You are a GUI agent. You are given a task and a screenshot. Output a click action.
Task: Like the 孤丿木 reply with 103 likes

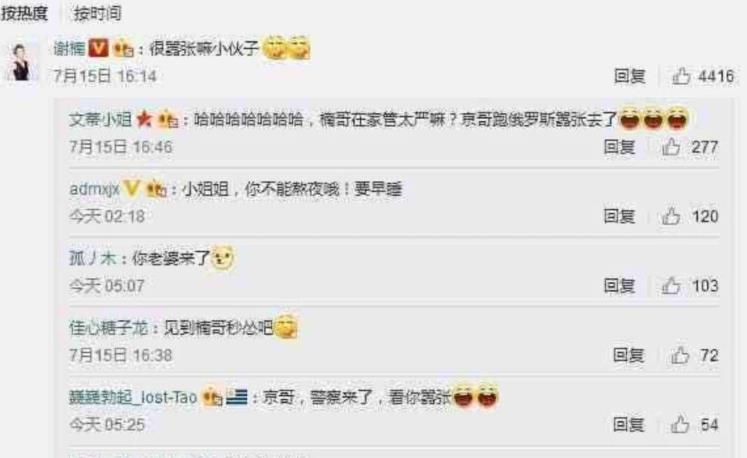(x=671, y=286)
